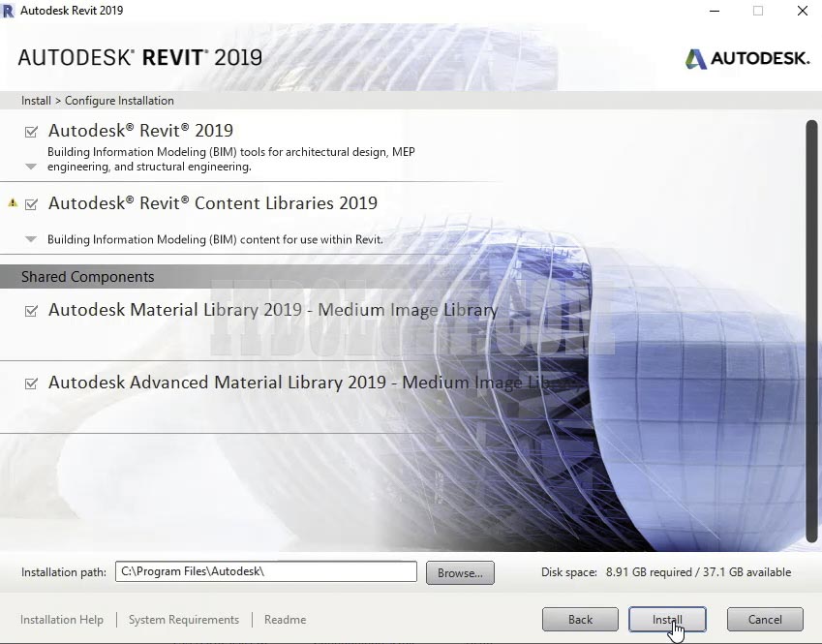The height and width of the screenshot is (644, 822).
Task: Uncheck the Autodesk Revit 2019 checkbox
Action: tap(32, 132)
